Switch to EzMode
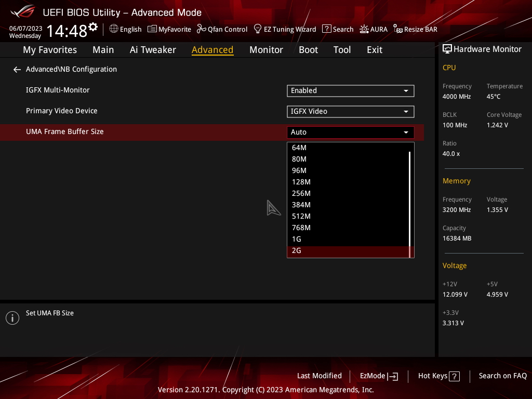The image size is (532, 399). pos(379,376)
